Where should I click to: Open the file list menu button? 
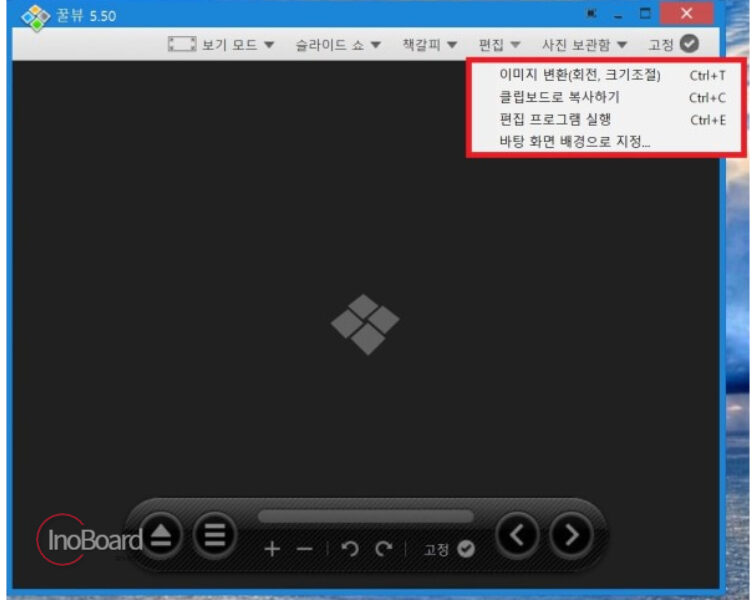click(x=215, y=535)
